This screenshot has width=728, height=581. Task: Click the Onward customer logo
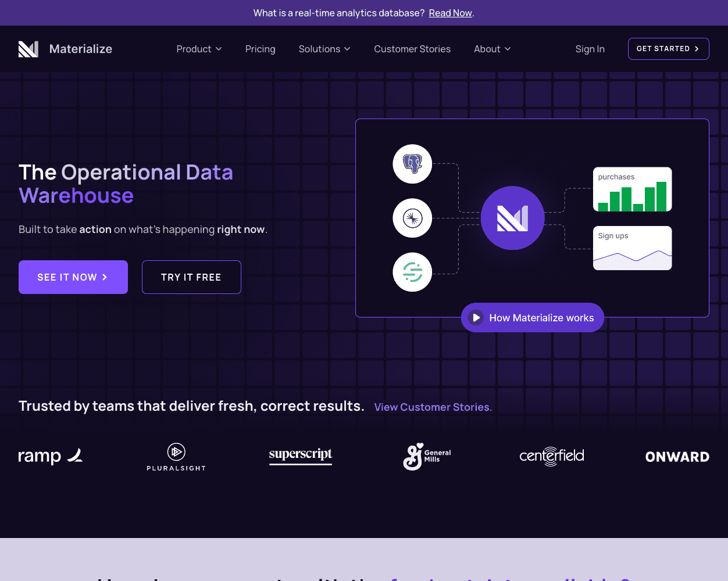coord(677,457)
